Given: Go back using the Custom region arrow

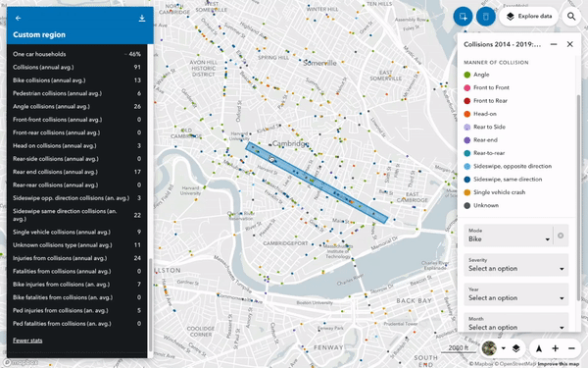Looking at the screenshot, I should (x=18, y=18).
